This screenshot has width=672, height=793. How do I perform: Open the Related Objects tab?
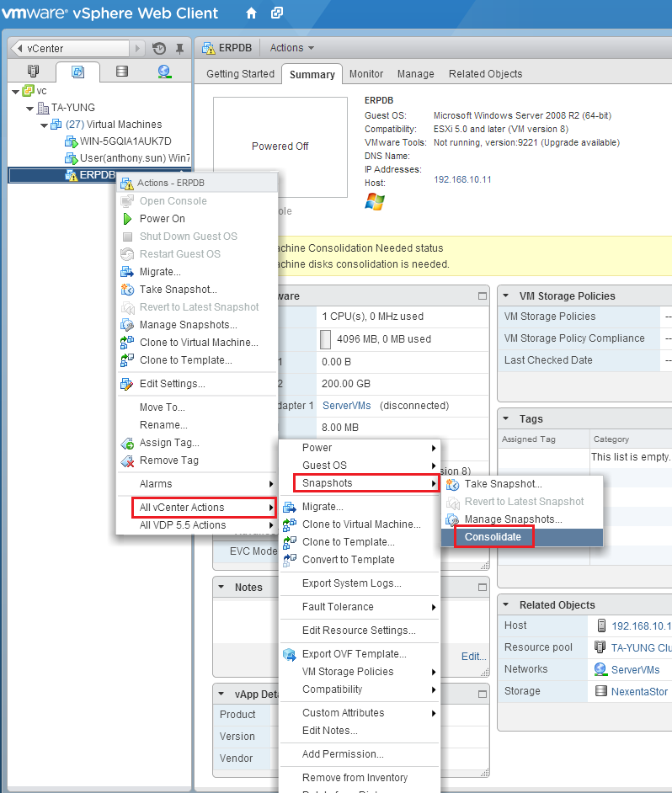click(x=485, y=74)
